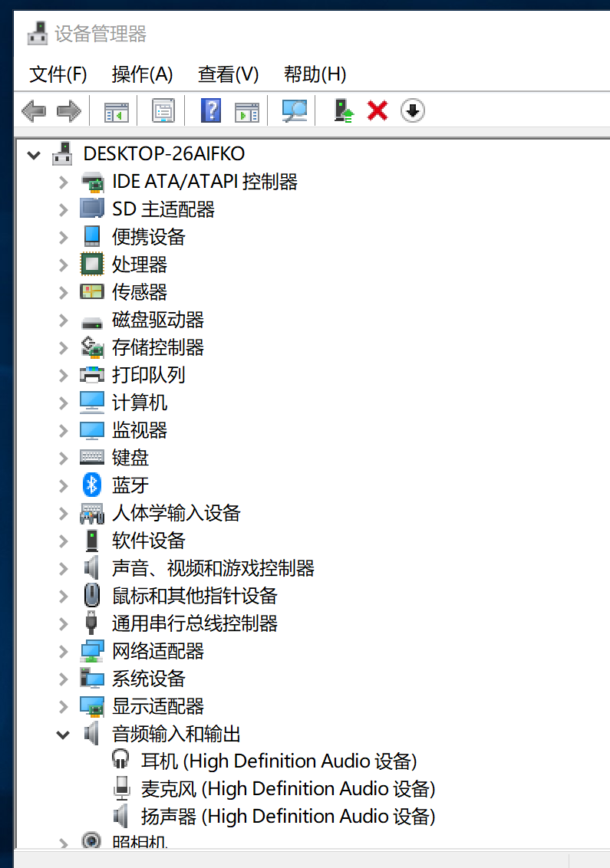Expand the 磁盘驱动器 node chevron
Image resolution: width=610 pixels, height=868 pixels.
63,321
